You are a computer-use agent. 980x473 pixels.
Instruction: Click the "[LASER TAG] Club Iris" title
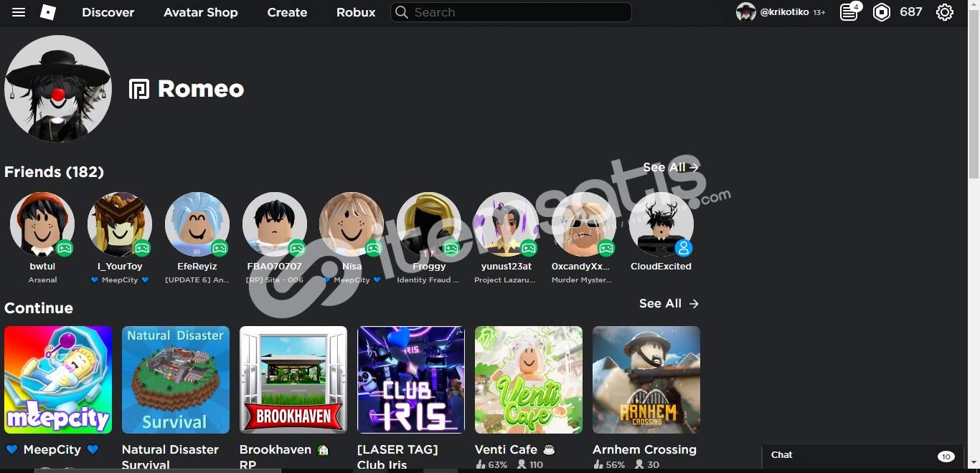click(x=397, y=457)
